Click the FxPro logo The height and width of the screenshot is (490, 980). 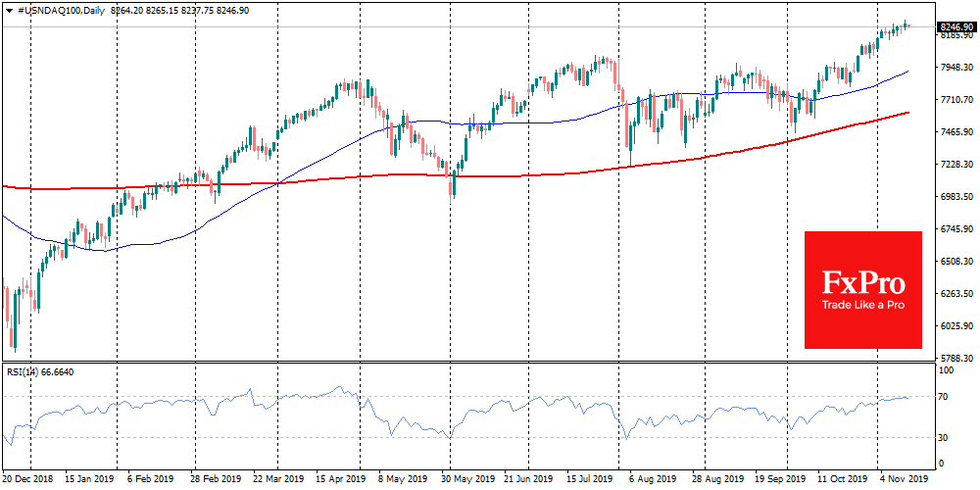[862, 283]
